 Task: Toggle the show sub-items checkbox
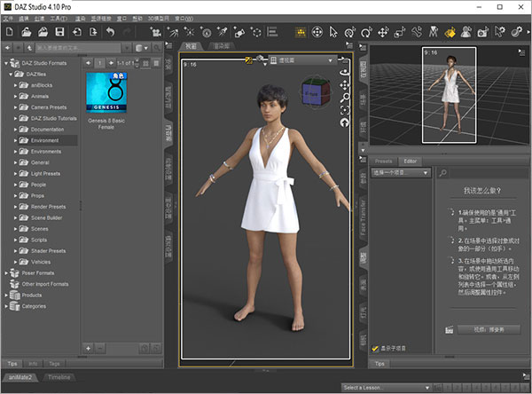[x=376, y=349]
